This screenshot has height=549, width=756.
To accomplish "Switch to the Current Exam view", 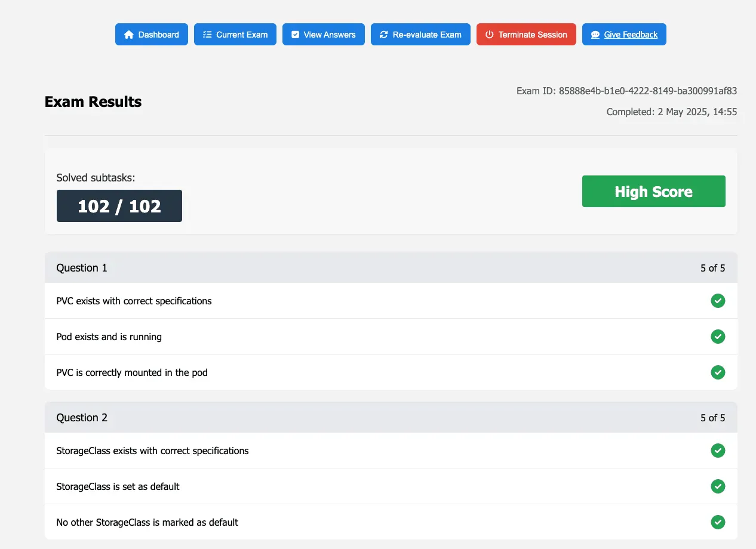I will point(235,35).
